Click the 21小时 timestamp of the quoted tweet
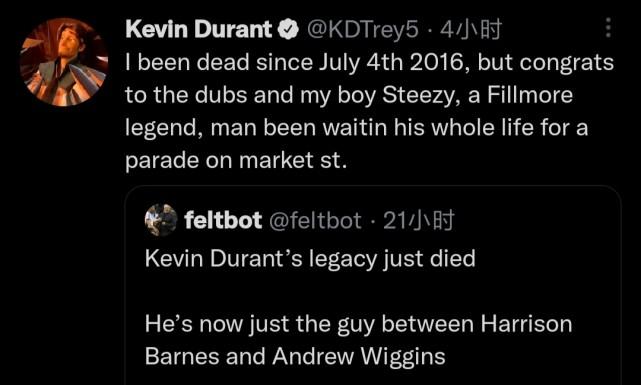The image size is (641, 385). (419, 221)
